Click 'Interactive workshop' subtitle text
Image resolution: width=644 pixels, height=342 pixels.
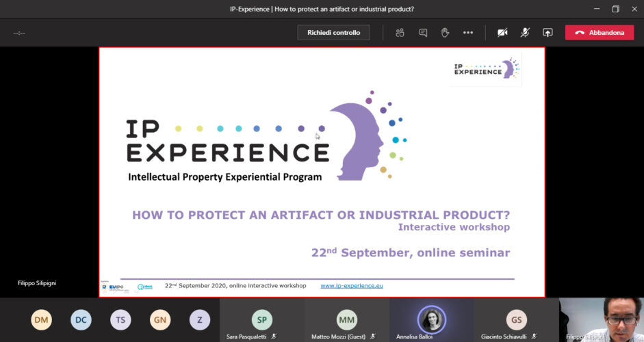[454, 227]
